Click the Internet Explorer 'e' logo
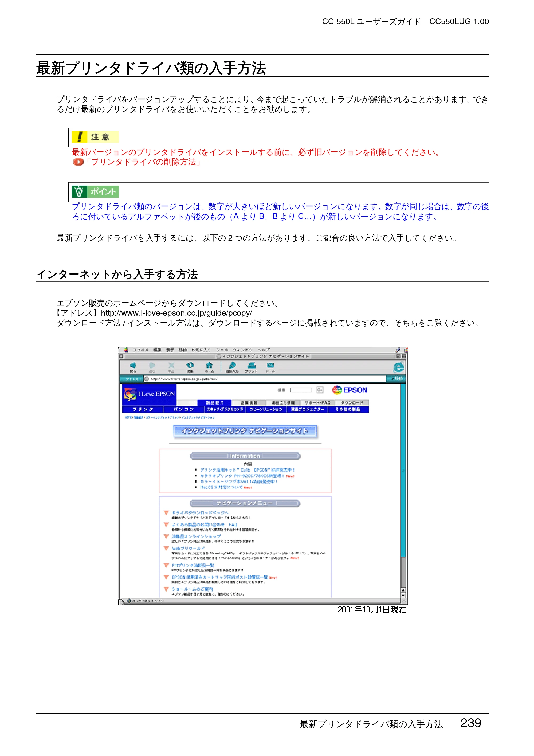This screenshot has width=534, height=756. [x=398, y=367]
